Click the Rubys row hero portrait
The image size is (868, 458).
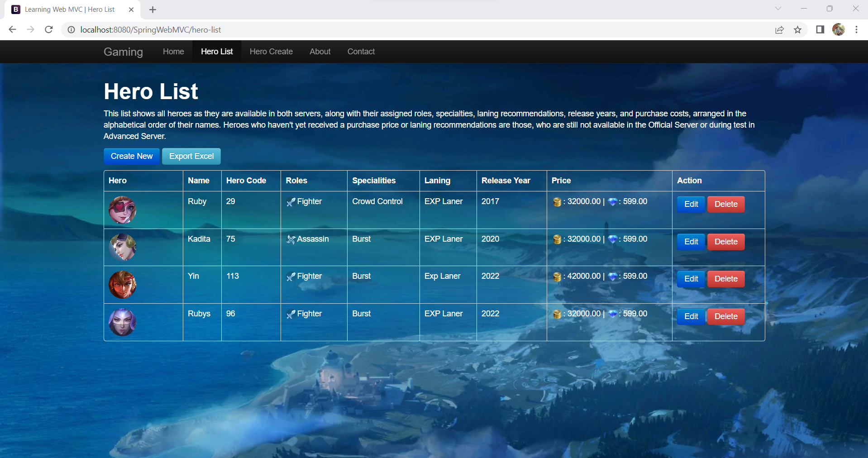(x=122, y=322)
